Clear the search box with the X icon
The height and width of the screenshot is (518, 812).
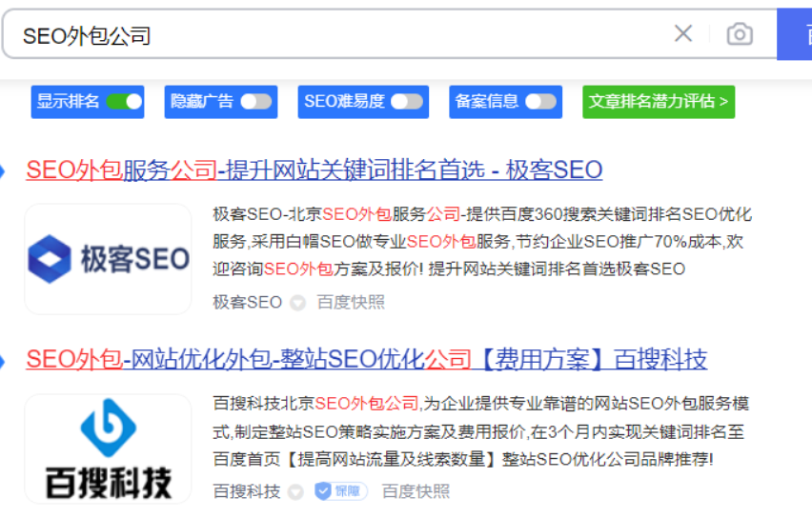pyautogui.click(x=683, y=34)
